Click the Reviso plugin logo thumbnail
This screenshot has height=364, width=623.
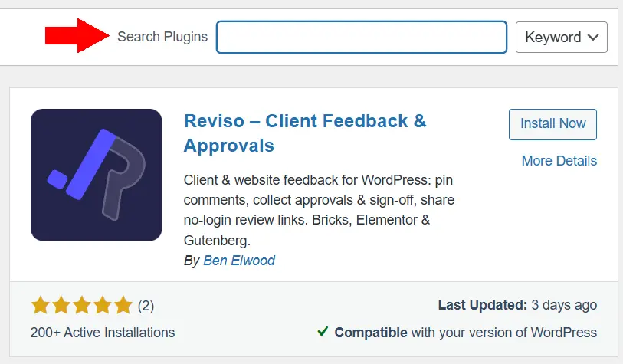(x=96, y=175)
